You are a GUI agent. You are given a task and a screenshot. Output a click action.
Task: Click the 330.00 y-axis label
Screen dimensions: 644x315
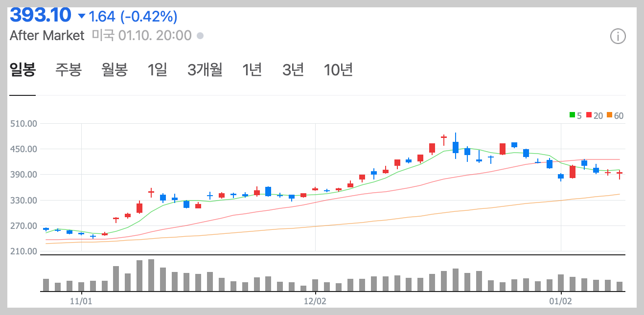click(24, 201)
